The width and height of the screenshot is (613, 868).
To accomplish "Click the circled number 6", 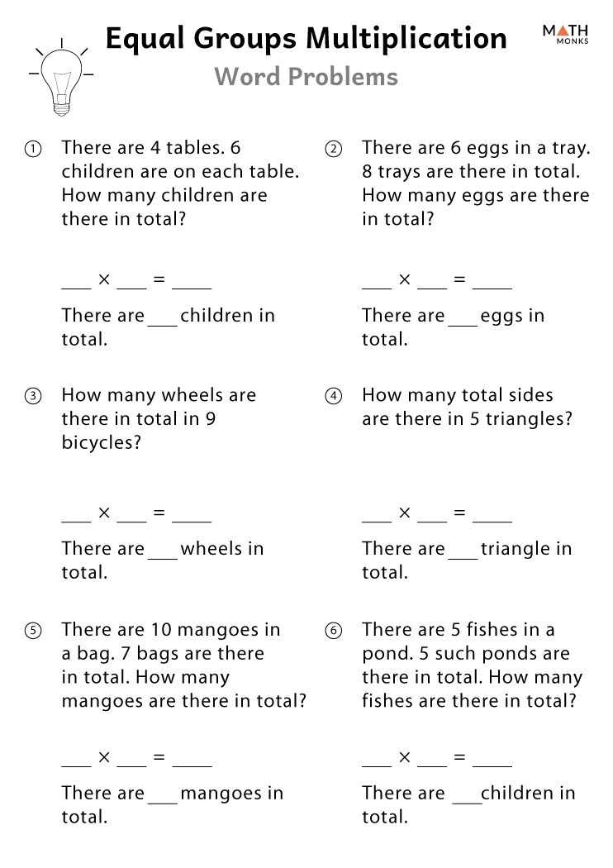I will [x=334, y=631].
